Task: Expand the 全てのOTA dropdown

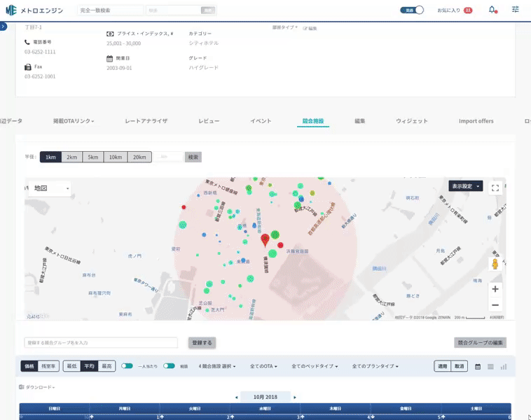Action: (265, 366)
